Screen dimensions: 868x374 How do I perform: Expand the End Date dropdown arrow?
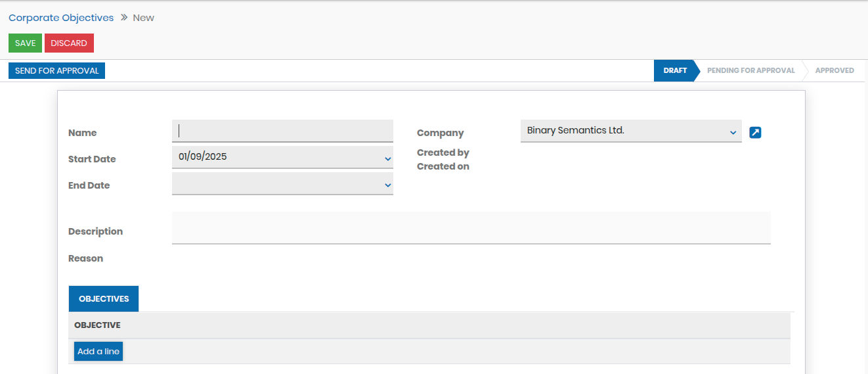[387, 185]
